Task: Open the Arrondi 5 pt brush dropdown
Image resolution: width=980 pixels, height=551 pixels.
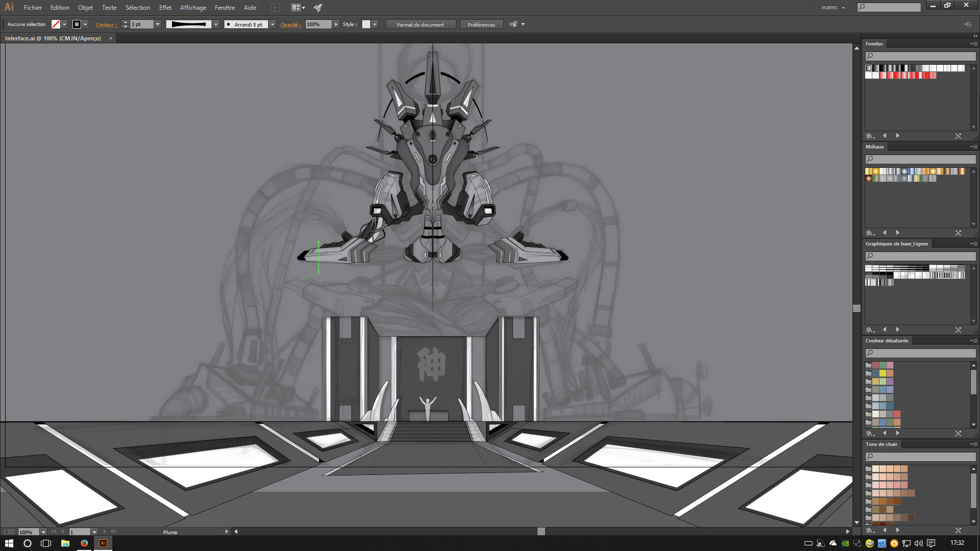Action: [x=273, y=24]
